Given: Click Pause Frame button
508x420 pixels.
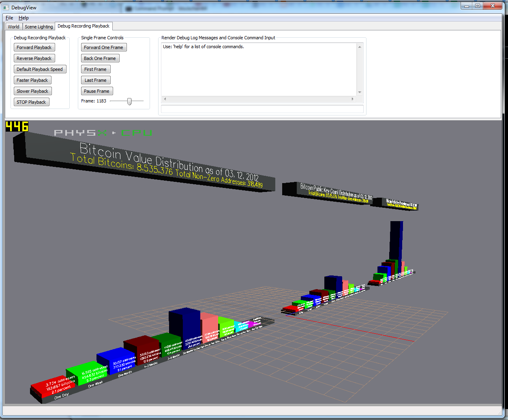Looking at the screenshot, I should [96, 91].
